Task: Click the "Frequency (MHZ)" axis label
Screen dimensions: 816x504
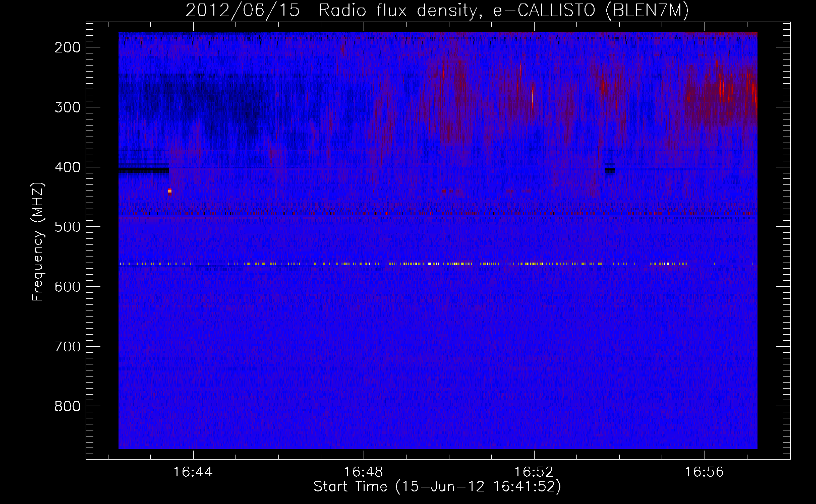Action: pyautogui.click(x=38, y=242)
